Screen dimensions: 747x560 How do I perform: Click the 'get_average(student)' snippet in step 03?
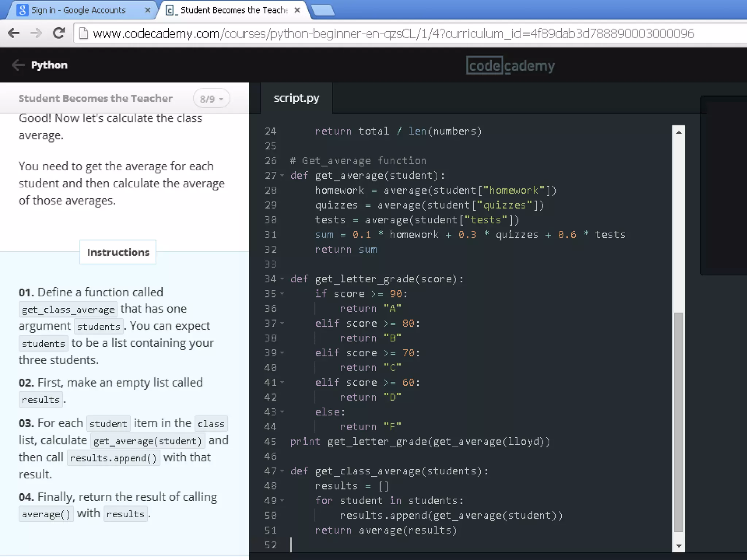point(147,441)
